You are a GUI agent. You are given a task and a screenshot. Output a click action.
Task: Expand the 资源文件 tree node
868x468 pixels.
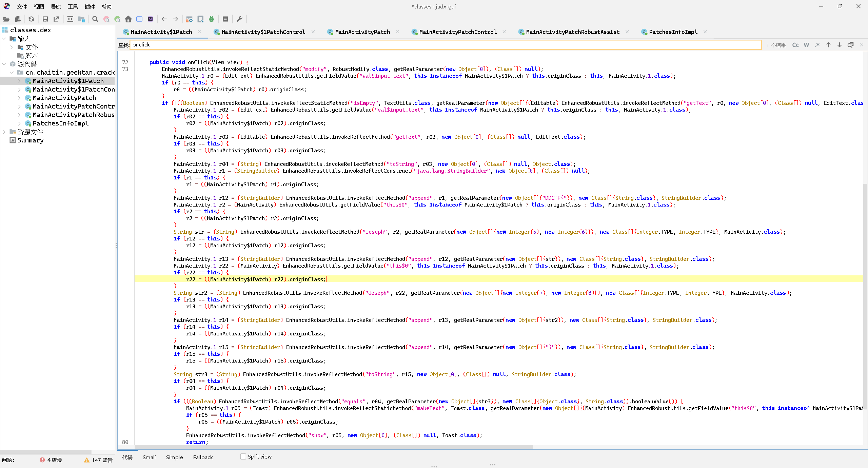(x=4, y=132)
